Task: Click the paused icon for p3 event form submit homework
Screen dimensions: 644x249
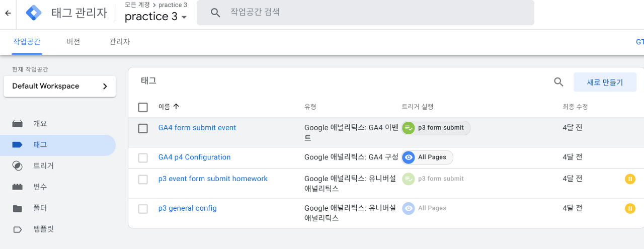Action: (x=630, y=179)
